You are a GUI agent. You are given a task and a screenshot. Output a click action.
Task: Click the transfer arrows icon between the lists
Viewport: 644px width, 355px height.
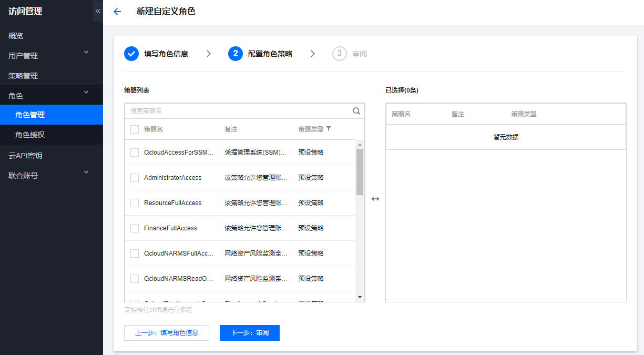click(x=375, y=199)
